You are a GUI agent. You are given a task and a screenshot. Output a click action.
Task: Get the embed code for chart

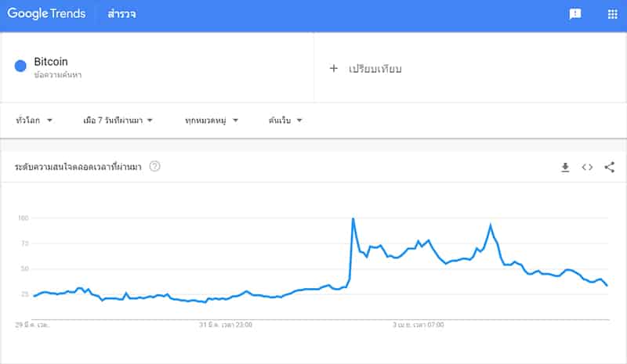[587, 167]
